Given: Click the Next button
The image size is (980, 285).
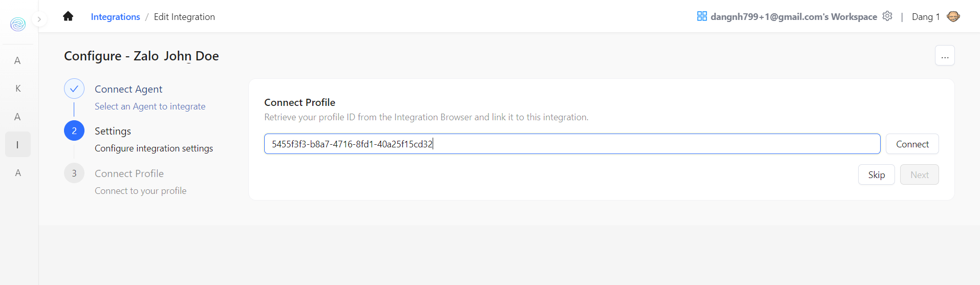Looking at the screenshot, I should 919,175.
